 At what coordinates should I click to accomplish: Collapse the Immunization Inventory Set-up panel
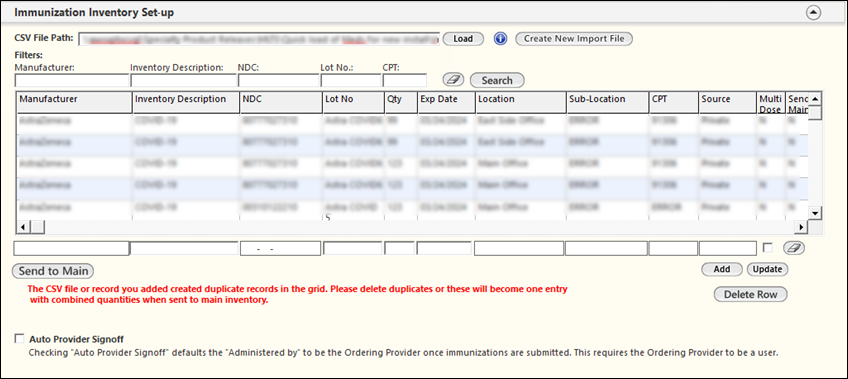(813, 12)
